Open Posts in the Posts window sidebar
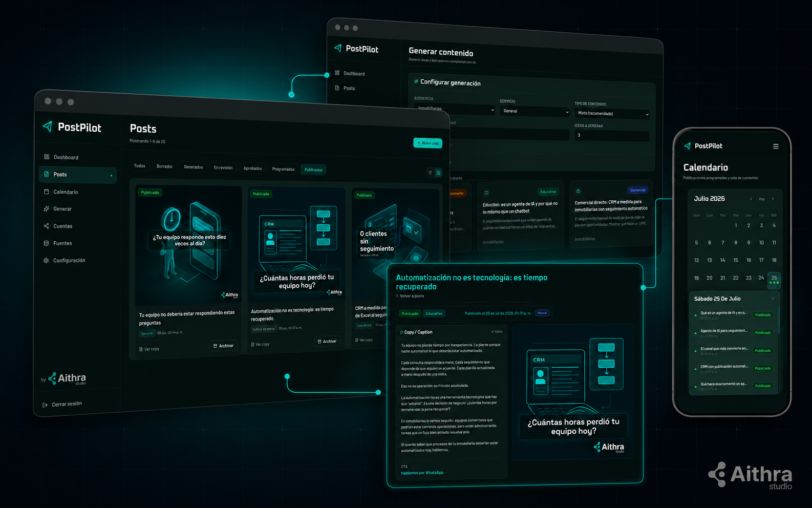Screen dimensions: 812x508 click(78, 175)
